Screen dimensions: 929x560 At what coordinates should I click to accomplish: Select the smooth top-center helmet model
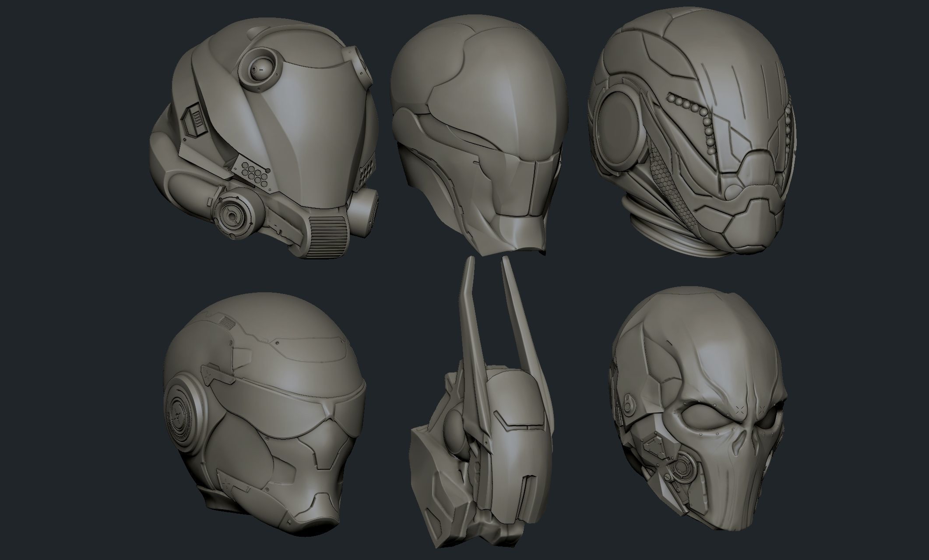point(479,136)
